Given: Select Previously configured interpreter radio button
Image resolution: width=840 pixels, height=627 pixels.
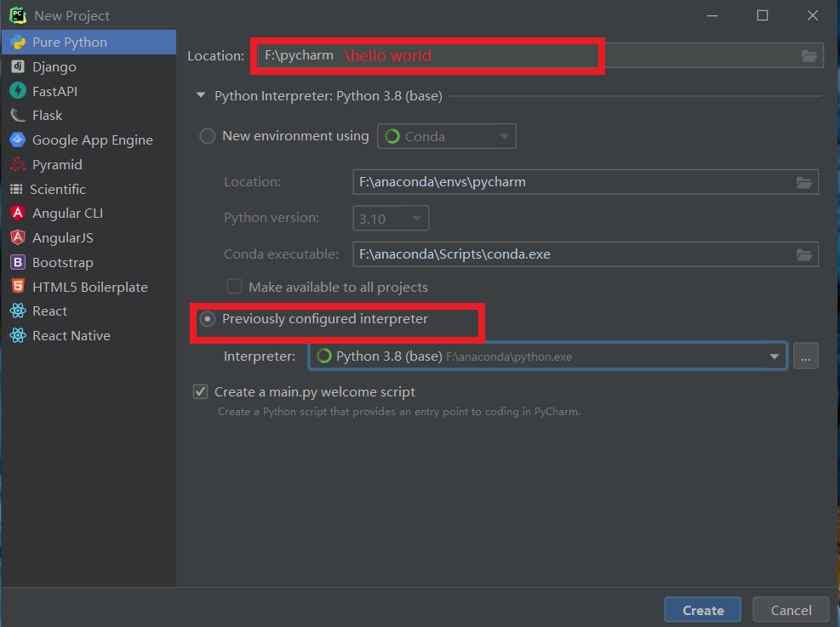Looking at the screenshot, I should pos(208,319).
